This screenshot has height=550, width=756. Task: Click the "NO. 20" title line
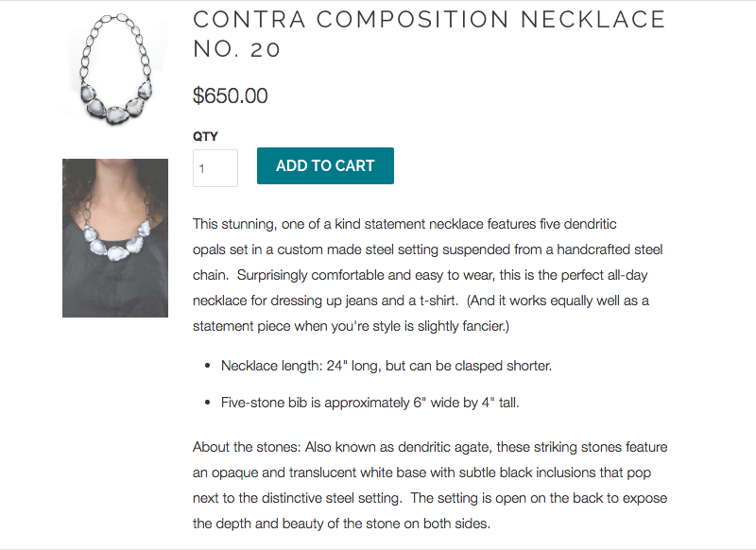237,50
